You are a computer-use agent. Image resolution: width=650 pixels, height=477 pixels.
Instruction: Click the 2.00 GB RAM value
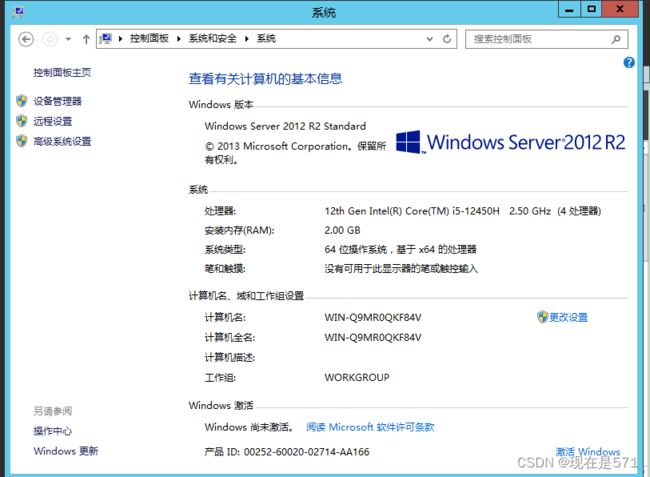pyautogui.click(x=342, y=230)
